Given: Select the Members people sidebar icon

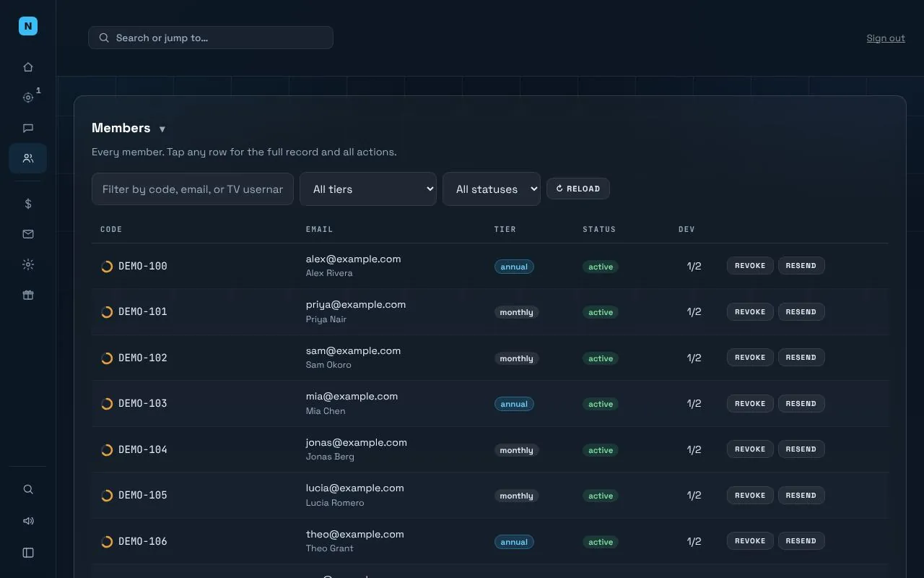Looking at the screenshot, I should 28,158.
